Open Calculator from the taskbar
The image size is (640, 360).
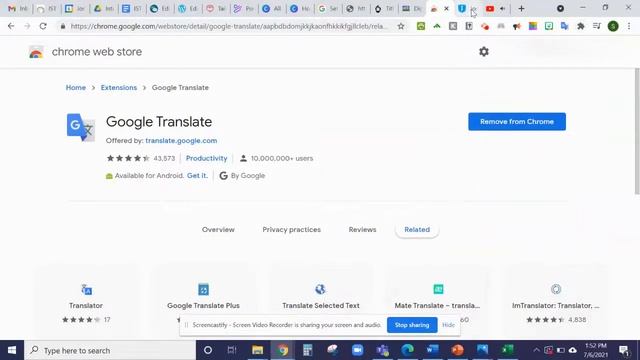(x=307, y=350)
